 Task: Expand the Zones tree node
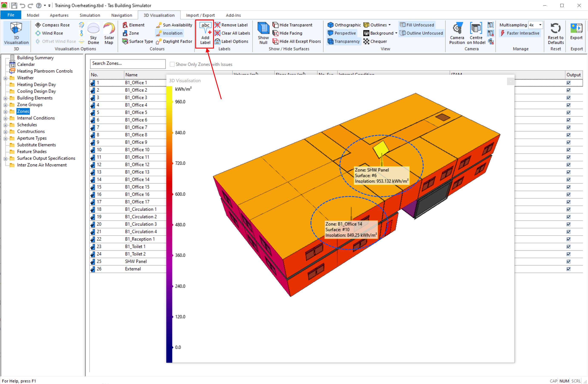6,112
